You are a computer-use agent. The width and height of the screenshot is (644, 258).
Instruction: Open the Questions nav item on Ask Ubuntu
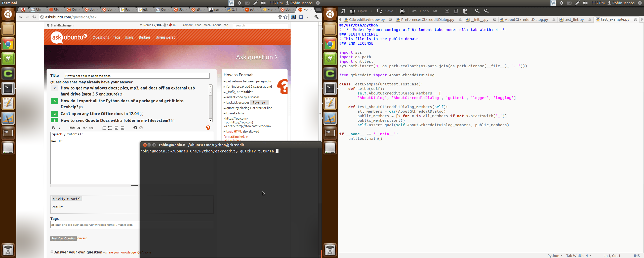tap(101, 37)
